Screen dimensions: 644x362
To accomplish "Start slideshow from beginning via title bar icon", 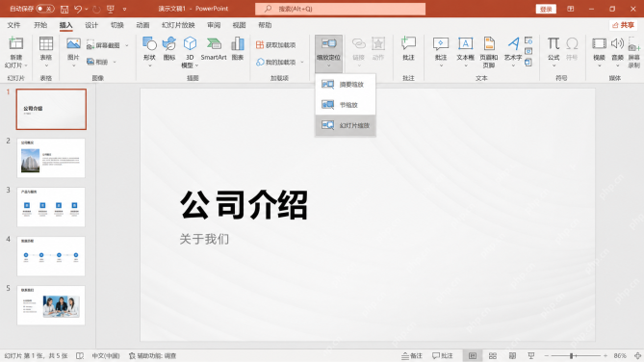I will (x=110, y=9).
